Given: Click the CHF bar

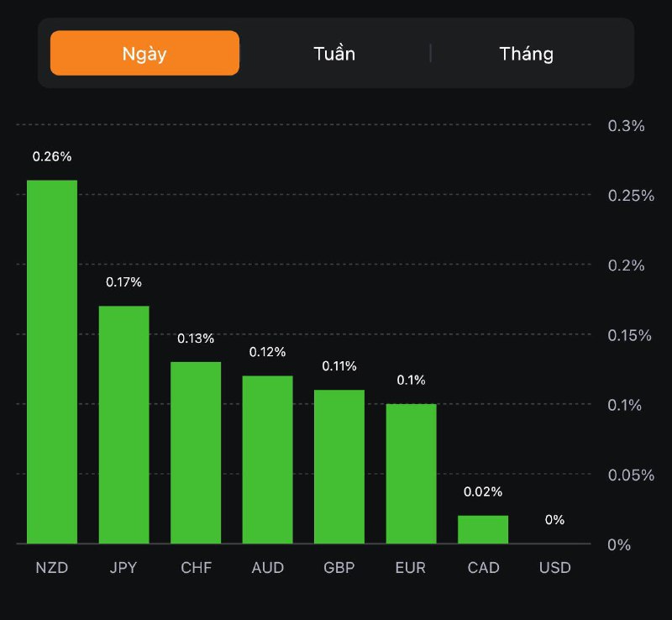Looking at the screenshot, I should (196, 452).
